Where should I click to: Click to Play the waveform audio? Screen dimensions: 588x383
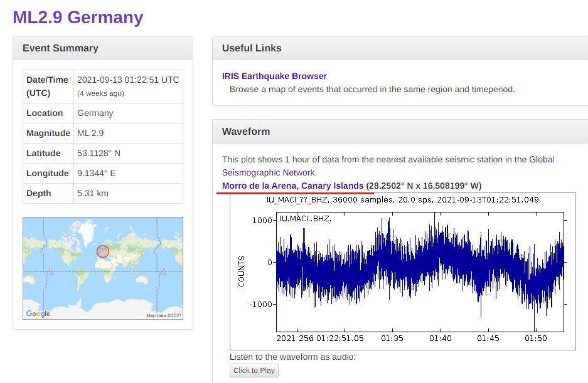[x=254, y=370]
